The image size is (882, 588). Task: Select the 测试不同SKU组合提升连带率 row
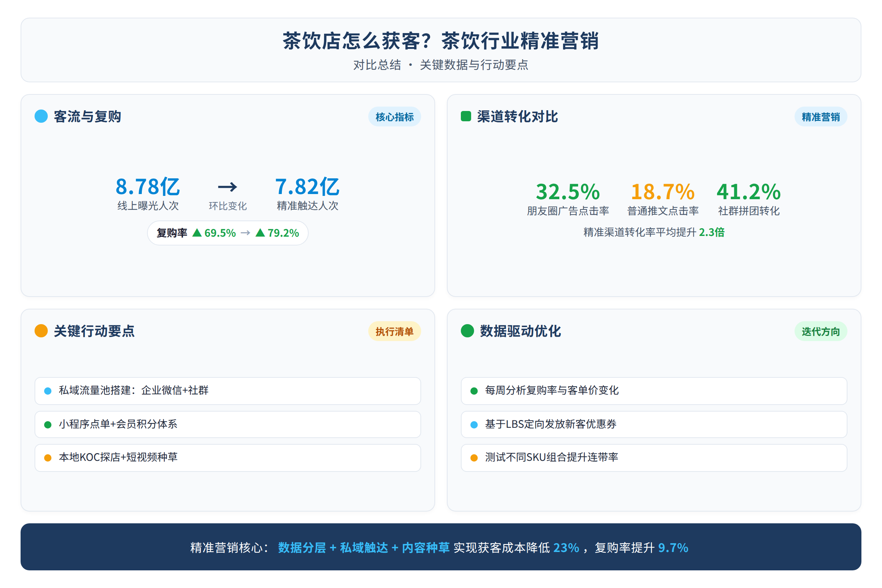point(654,458)
